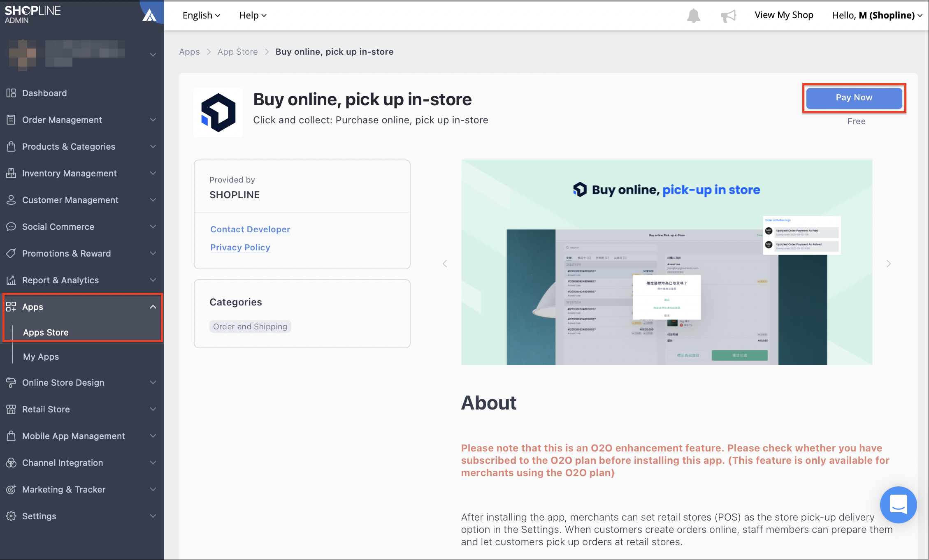This screenshot has height=560, width=929.
Task: Click the Order Management clipboard icon
Action: 11,120
